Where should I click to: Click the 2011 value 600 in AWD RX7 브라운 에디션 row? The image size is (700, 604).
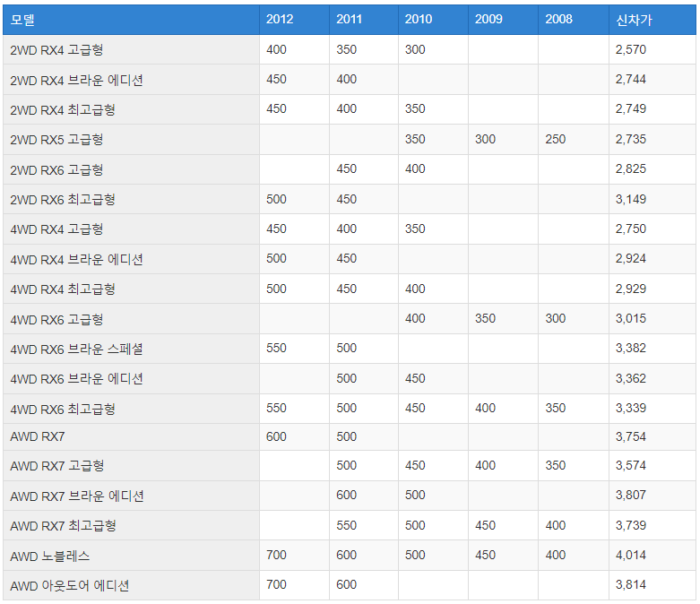pos(347,495)
